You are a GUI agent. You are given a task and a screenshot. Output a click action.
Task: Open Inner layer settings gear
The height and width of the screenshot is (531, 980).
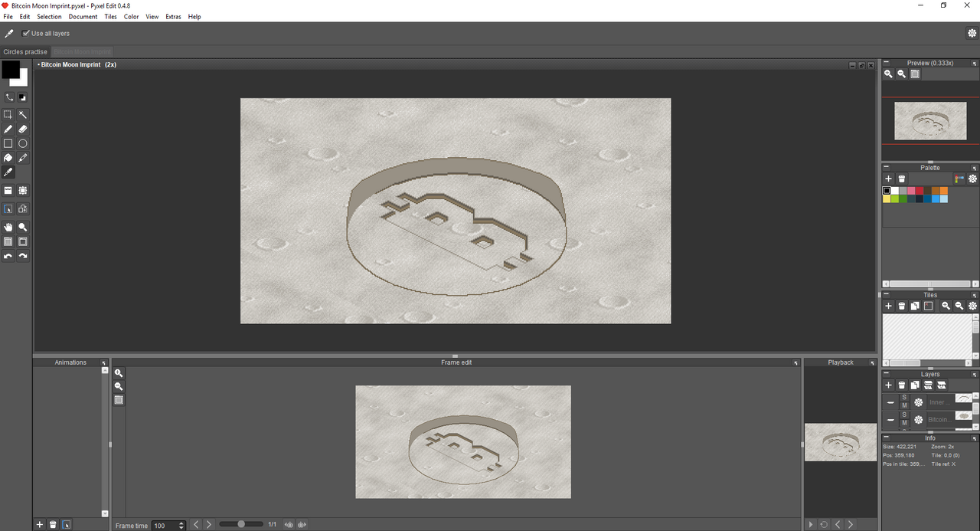919,402
